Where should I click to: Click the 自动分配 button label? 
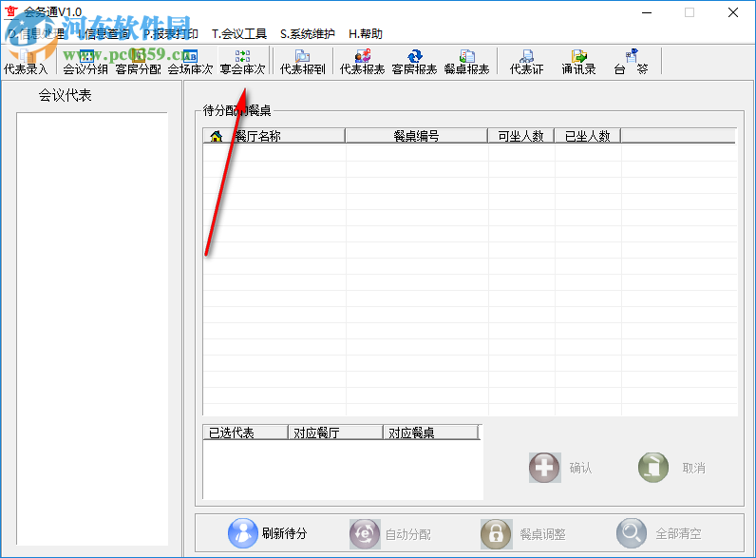pos(408,534)
